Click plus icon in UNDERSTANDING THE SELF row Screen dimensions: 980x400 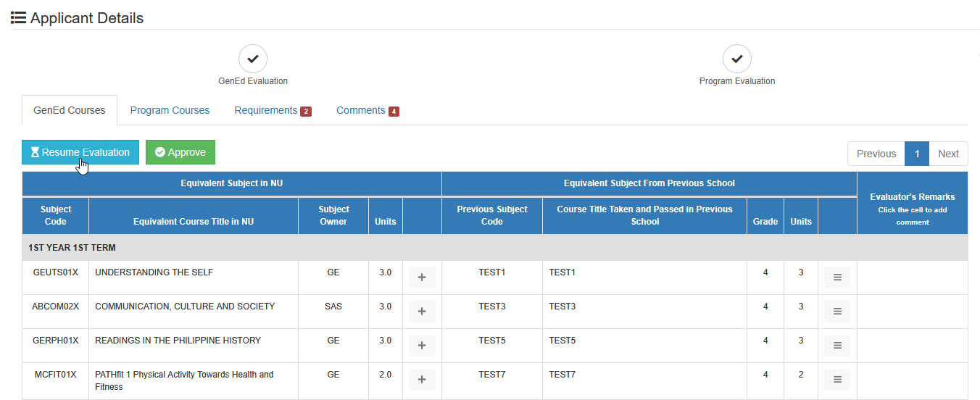click(422, 278)
